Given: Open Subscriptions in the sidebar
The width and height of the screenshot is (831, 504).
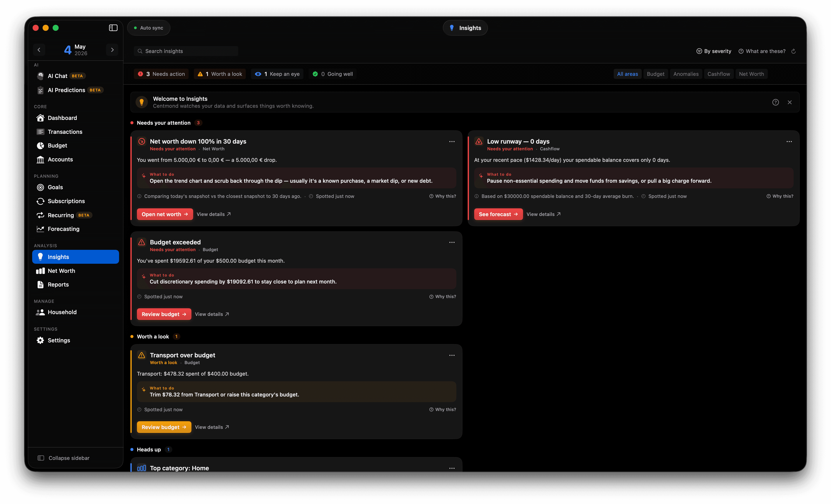Looking at the screenshot, I should pos(76,201).
